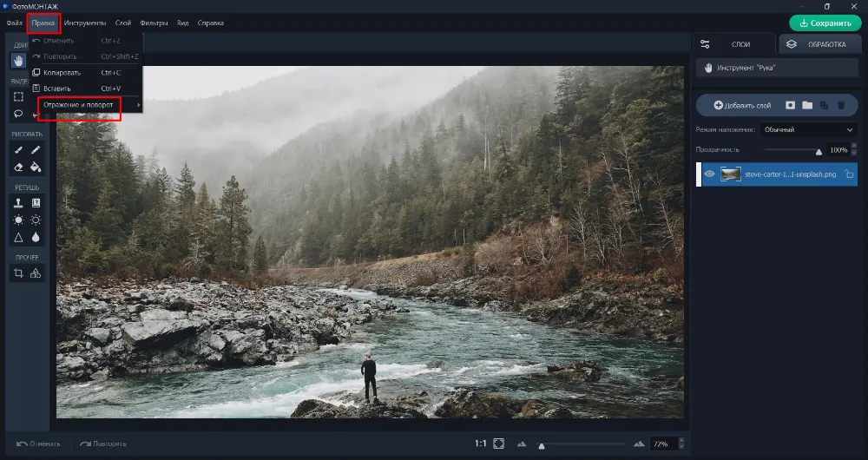868x460 pixels.
Task: Select layer 'steve-carter-1...1-unsplash.png'
Action: coord(777,174)
